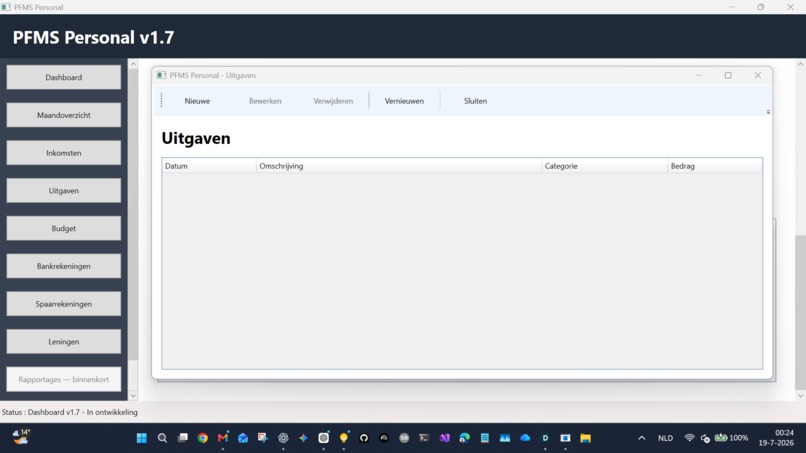Screen dimensions: 806x453
Task: Show hidden system tray icons
Action: point(642,438)
